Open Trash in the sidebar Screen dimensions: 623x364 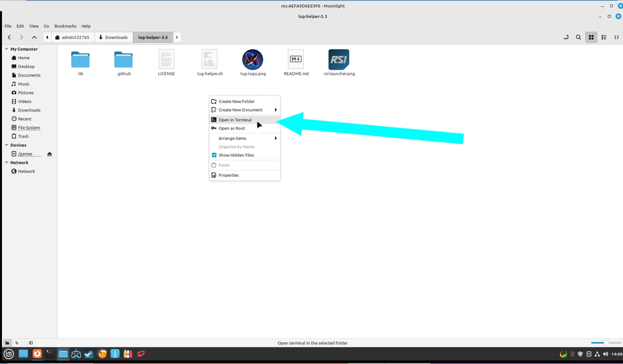tap(23, 136)
